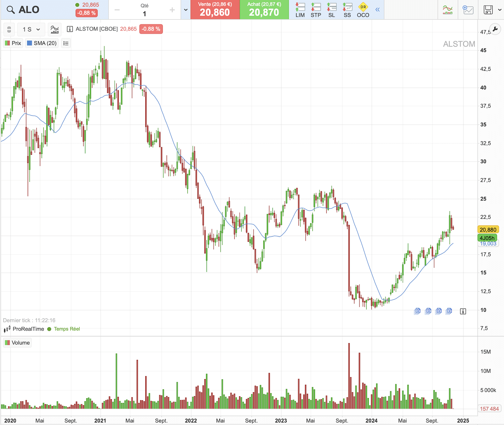Click the quantity field showing 1
This screenshot has width=504, height=425.
pos(145,14)
